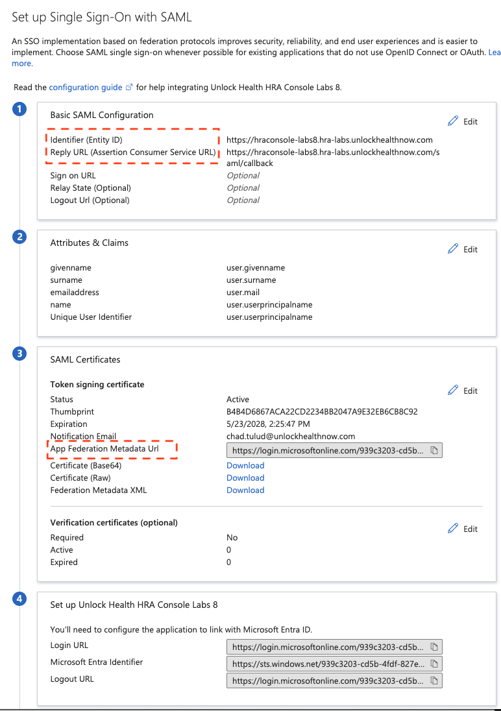Select step 4 numbered circle badge

pyautogui.click(x=19, y=599)
